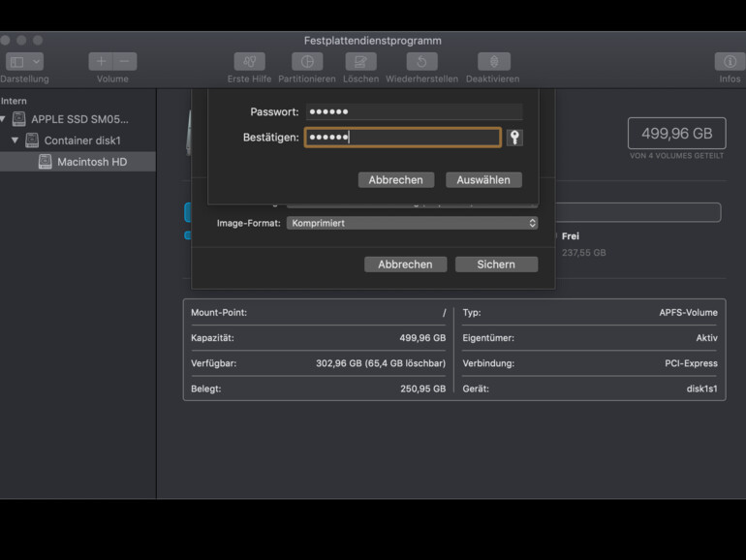Image resolution: width=746 pixels, height=560 pixels.
Task: Add a volume with plus button
Action: [101, 62]
